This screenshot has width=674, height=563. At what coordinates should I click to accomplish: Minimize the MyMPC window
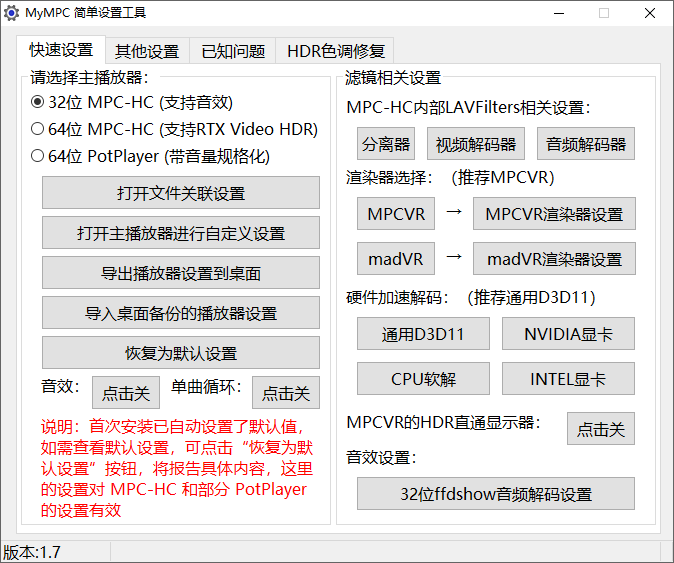559,13
